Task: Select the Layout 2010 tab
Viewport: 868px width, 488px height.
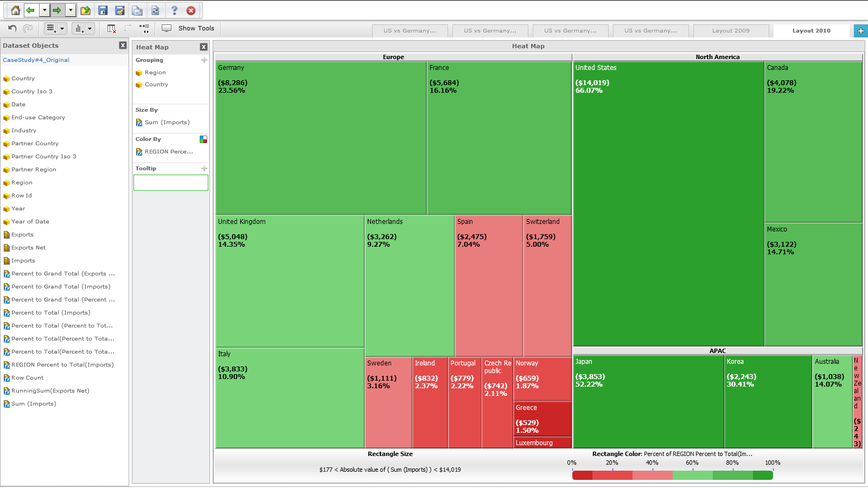Action: tap(811, 31)
